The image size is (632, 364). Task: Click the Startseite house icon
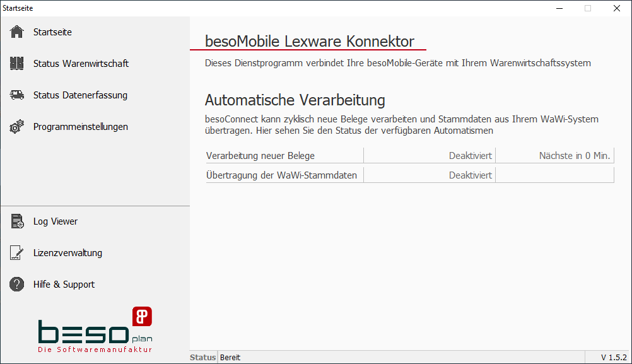click(17, 32)
